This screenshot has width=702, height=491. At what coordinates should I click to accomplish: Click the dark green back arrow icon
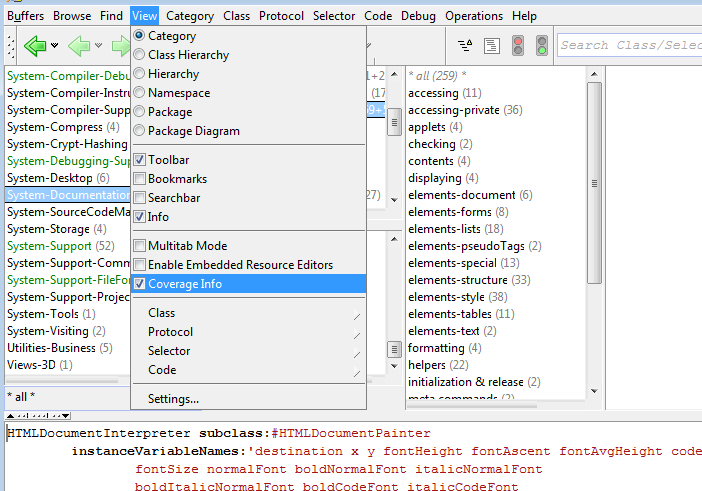35,45
